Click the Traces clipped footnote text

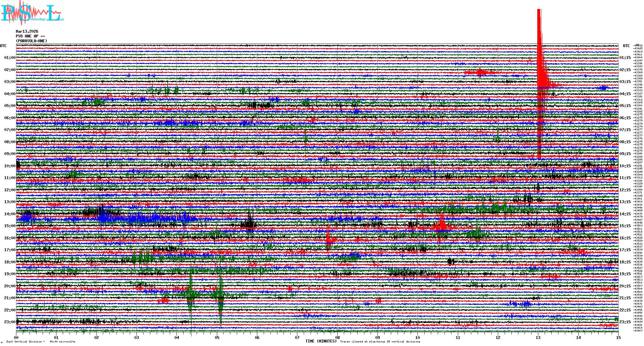pyautogui.click(x=380, y=342)
